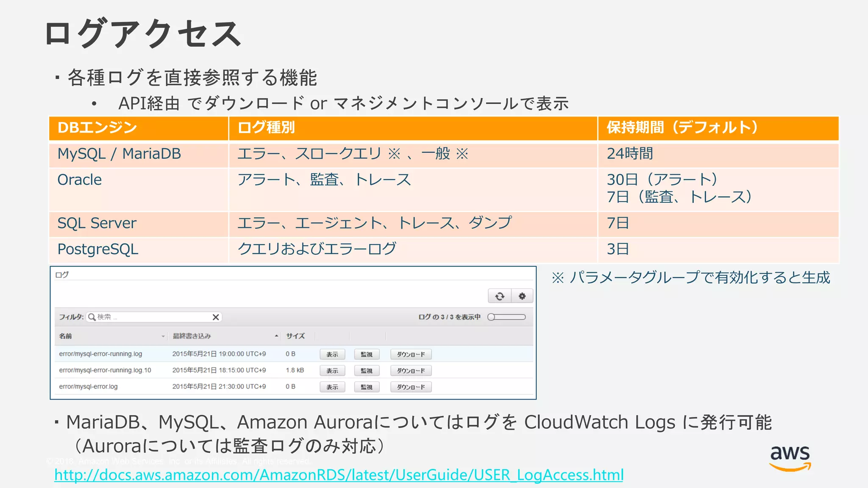868x488 pixels.
Task: Open the USER_LogAccess.html docs link
Action: pyautogui.click(x=339, y=475)
